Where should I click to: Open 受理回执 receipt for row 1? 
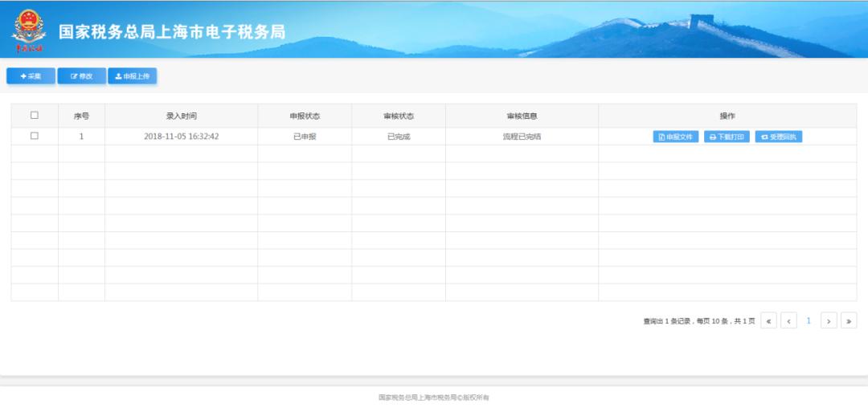tap(778, 137)
